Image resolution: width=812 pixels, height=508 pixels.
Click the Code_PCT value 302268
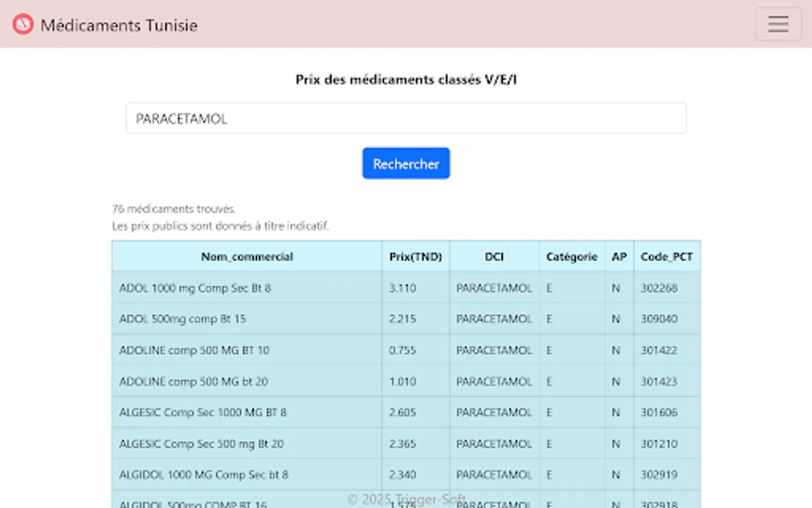(x=659, y=288)
